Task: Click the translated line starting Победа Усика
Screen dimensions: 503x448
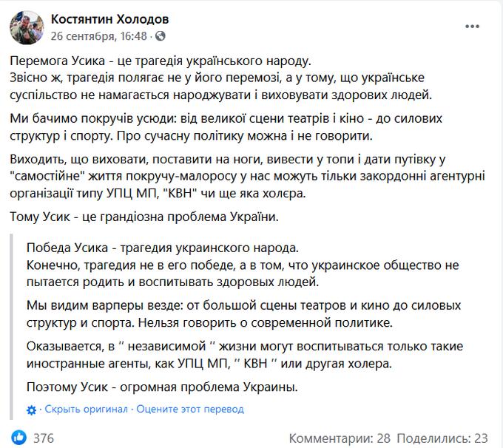Action: point(162,248)
